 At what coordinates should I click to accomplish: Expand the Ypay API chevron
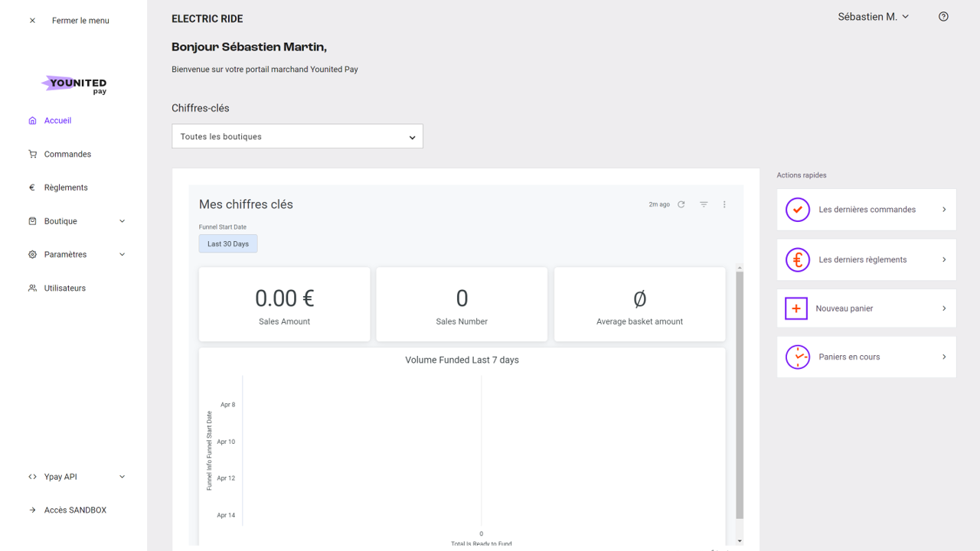pyautogui.click(x=122, y=477)
